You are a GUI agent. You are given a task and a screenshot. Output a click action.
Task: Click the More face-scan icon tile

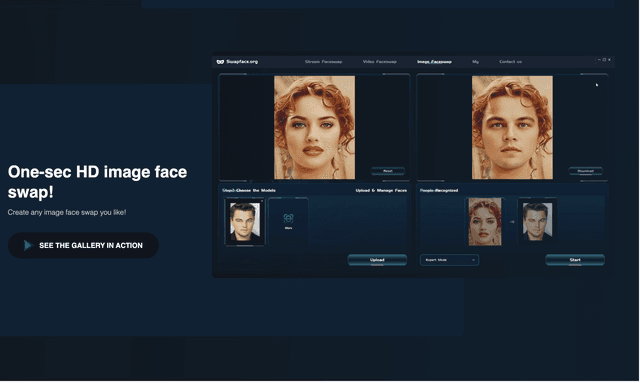[288, 221]
